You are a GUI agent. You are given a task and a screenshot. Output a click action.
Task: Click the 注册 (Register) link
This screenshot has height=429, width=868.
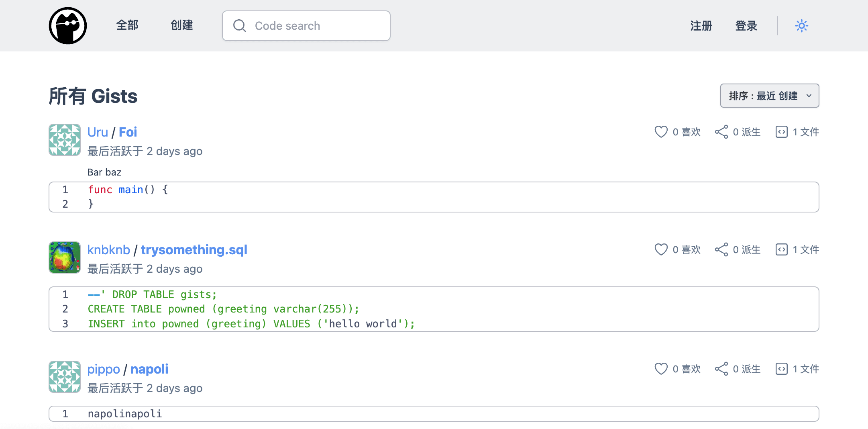[701, 26]
